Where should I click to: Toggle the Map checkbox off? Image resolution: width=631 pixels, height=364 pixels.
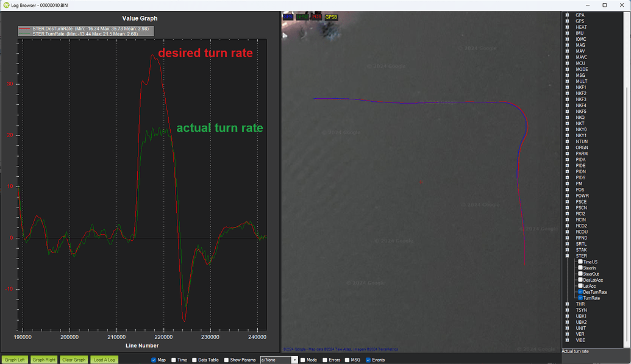click(154, 360)
